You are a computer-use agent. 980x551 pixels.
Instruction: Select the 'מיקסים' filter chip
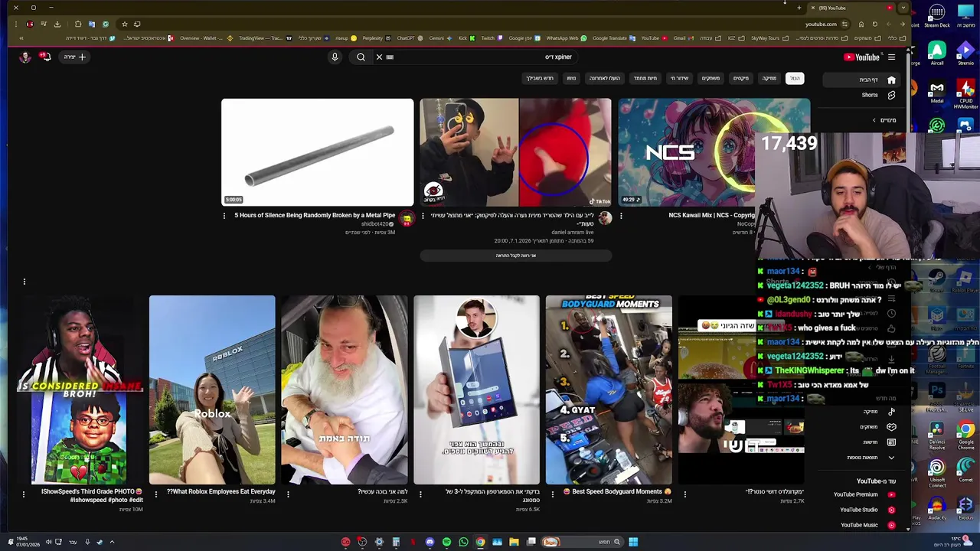(x=741, y=78)
